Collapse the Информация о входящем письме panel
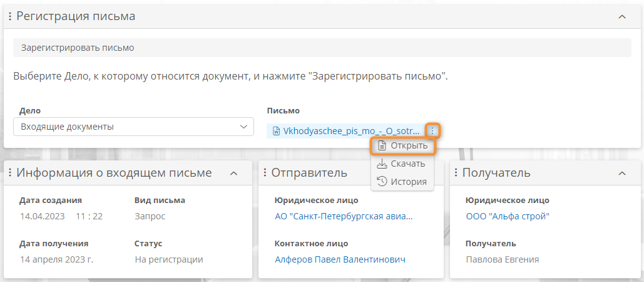The image size is (644, 282). tap(233, 174)
